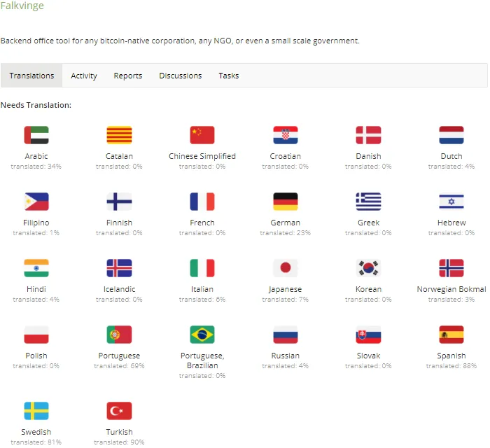Select the Greek flag icon
The image size is (490, 448).
click(x=368, y=202)
